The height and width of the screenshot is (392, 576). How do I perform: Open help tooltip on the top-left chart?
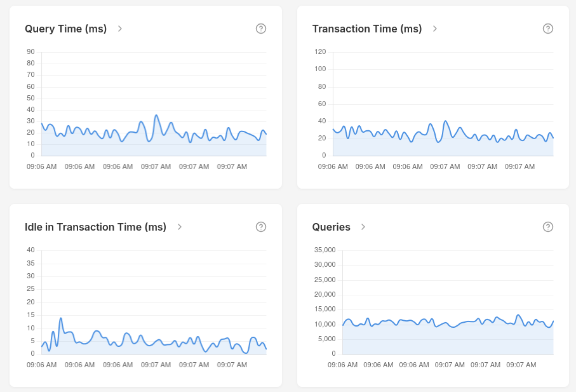[x=261, y=29]
